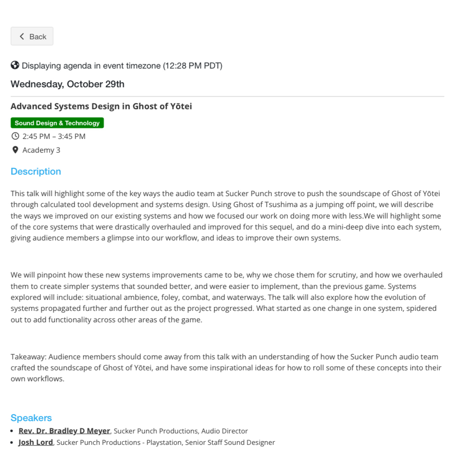This screenshot has height=476, width=454.
Task: Click the location pin icon
Action: (15, 150)
